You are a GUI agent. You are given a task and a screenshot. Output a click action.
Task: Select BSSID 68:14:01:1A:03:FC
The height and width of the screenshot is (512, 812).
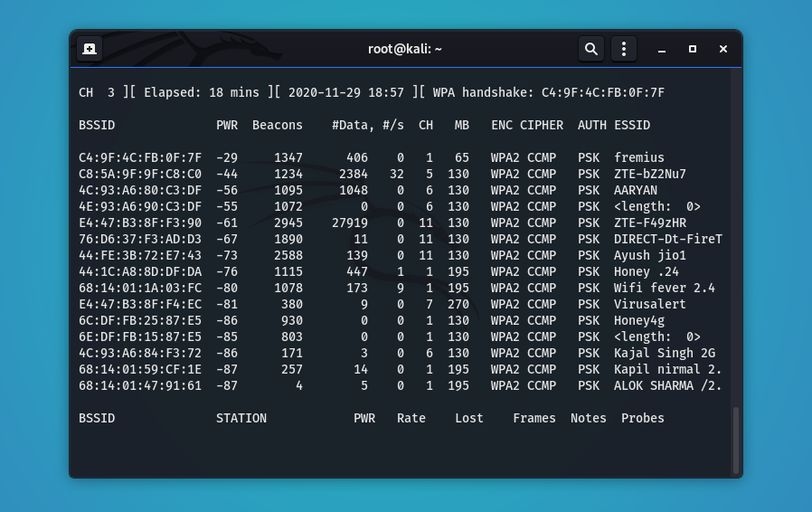(x=140, y=289)
